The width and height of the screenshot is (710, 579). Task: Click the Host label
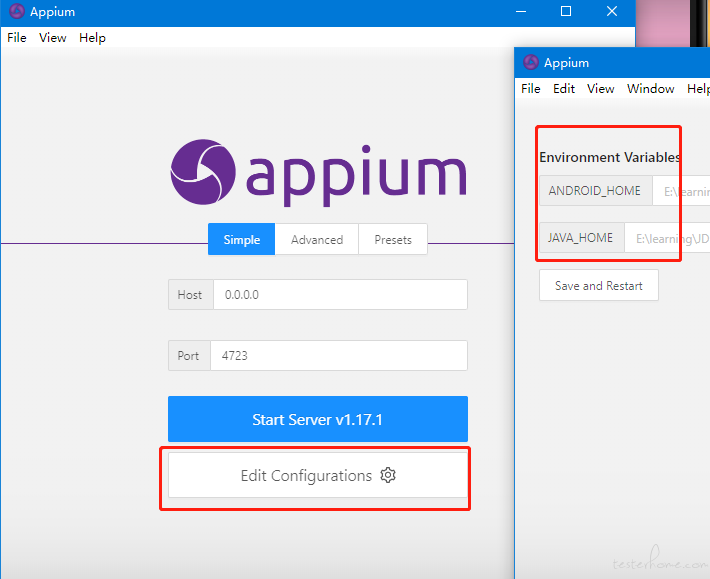tap(190, 295)
